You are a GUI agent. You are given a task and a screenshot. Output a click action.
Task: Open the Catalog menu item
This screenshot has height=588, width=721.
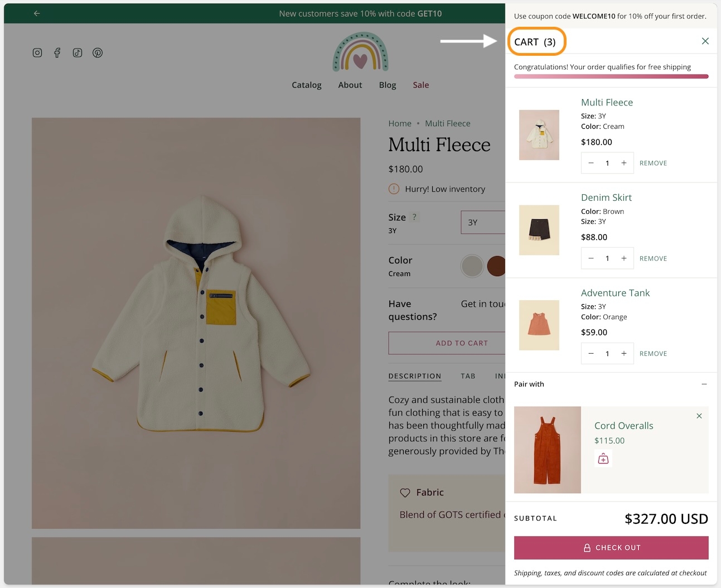306,85
